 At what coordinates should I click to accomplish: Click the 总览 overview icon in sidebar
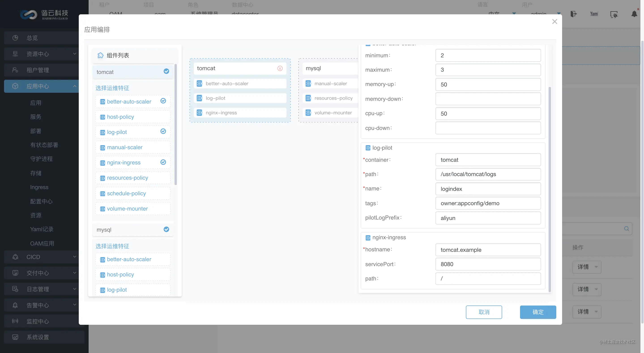point(15,38)
